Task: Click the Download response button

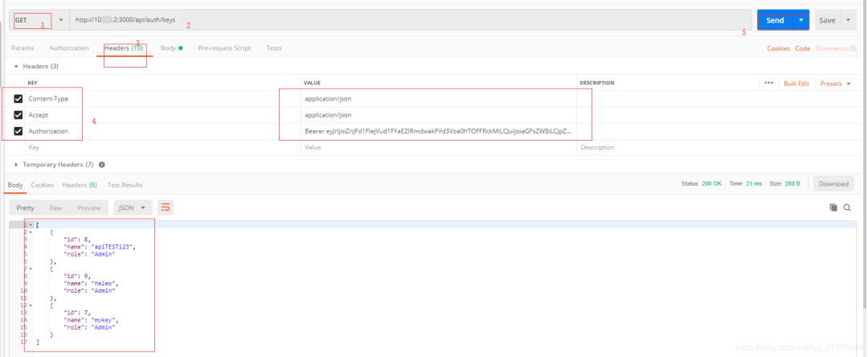Action: point(833,184)
